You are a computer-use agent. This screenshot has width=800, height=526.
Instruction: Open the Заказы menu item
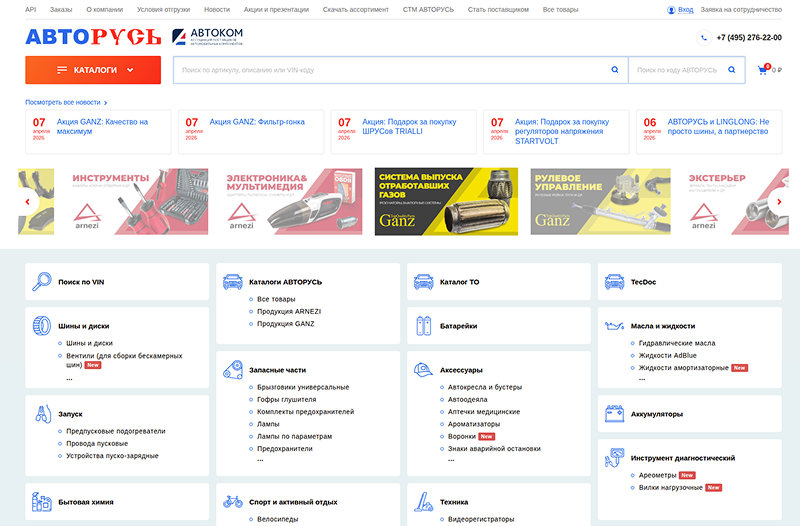click(x=61, y=10)
